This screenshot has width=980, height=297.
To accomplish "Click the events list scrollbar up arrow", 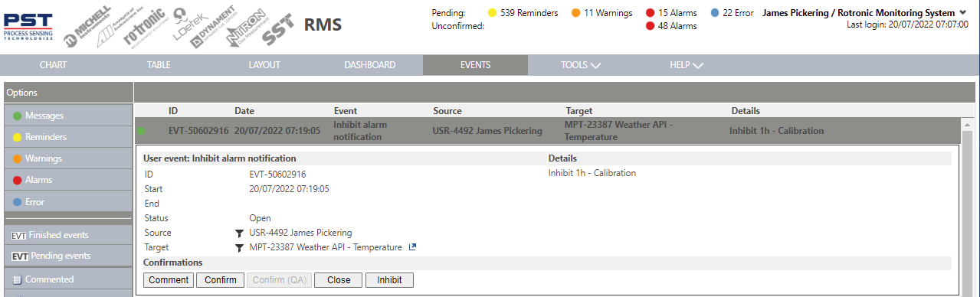I will [x=967, y=125].
